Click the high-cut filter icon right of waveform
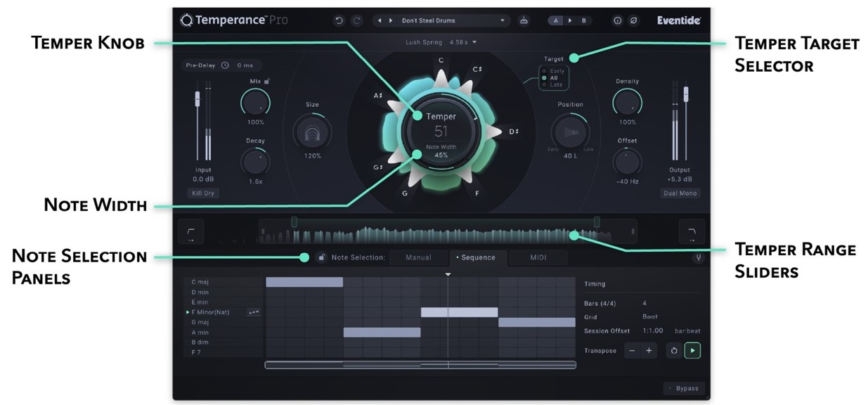The image size is (868, 405). tap(691, 231)
